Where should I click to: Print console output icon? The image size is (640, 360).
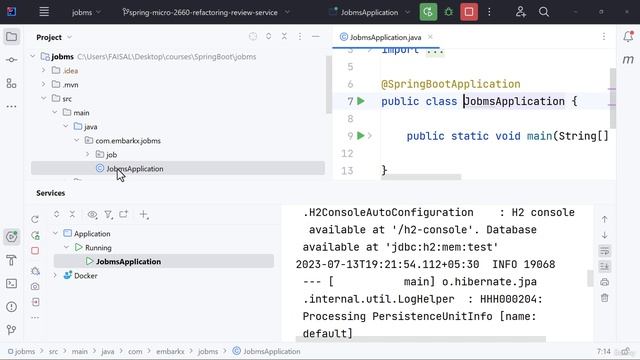[604, 282]
